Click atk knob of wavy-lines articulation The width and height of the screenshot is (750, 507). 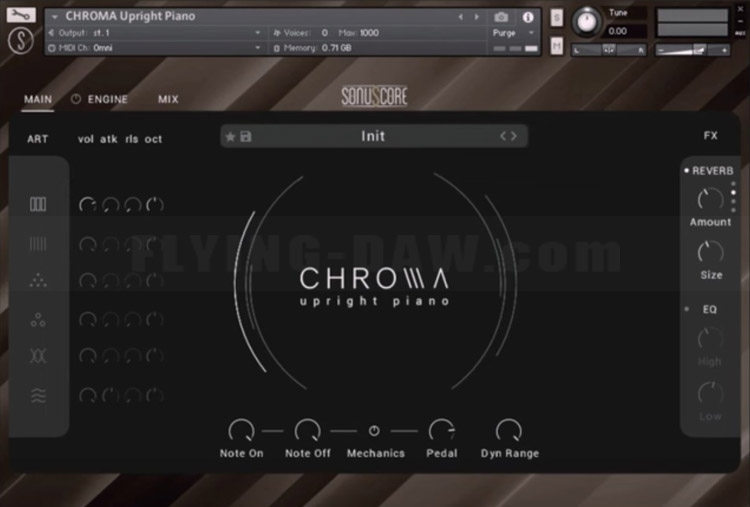pyautogui.click(x=110, y=396)
